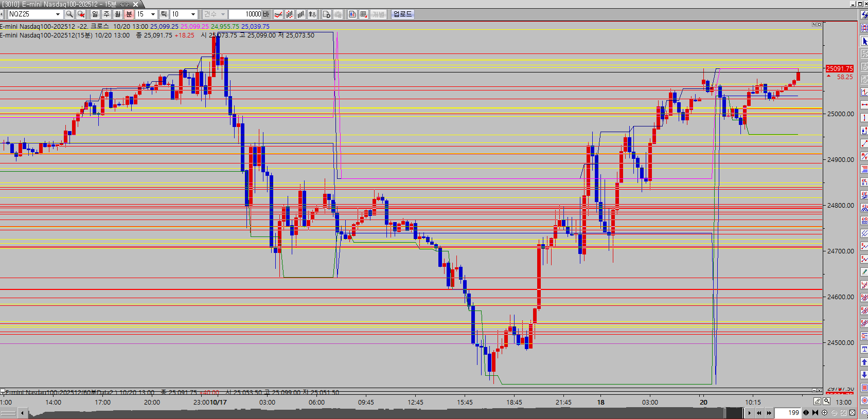Click the magnifier symbol search icon

point(69,14)
